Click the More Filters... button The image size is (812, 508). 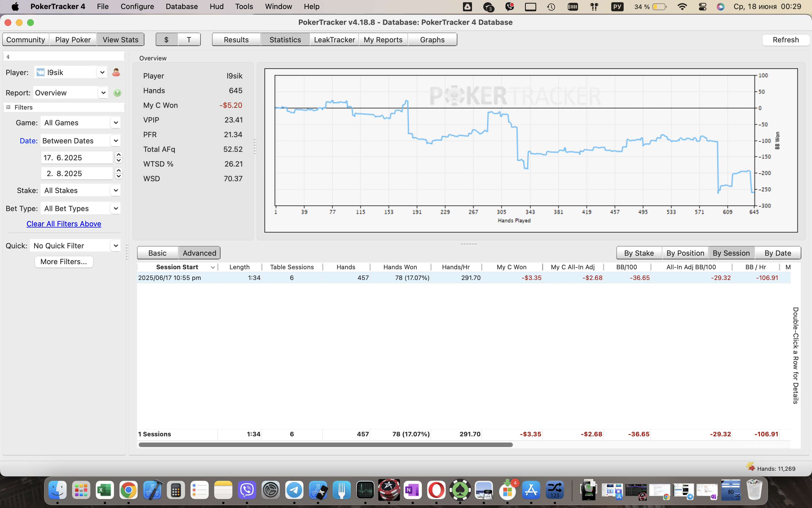[64, 262]
